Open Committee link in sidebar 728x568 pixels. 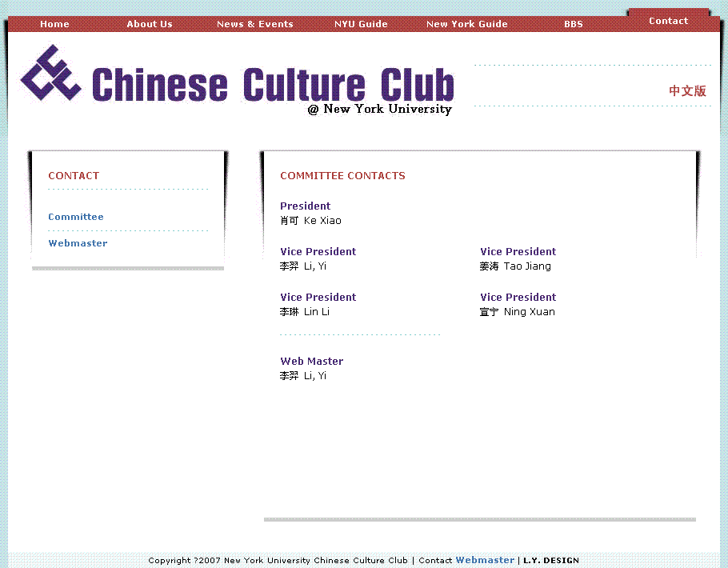[76, 217]
